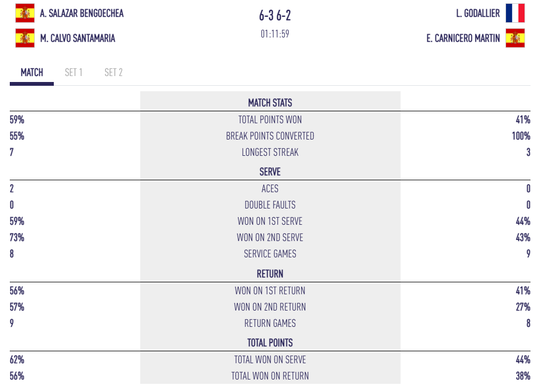Switch to the MATCH tab

32,73
